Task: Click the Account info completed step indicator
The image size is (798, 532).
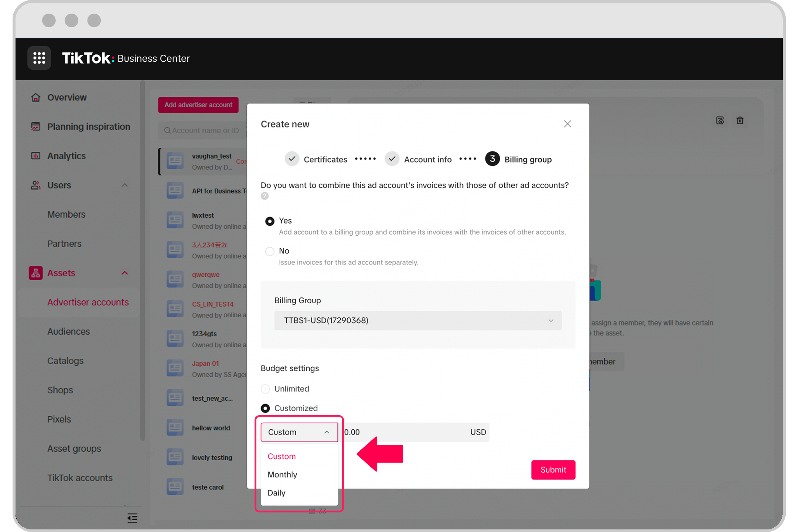Action: (x=392, y=158)
